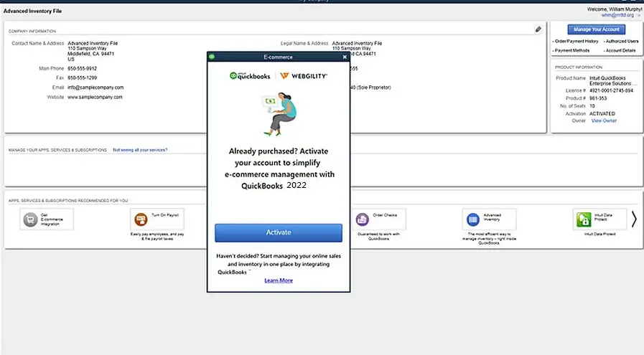
Task: Open the Order/Payment History link
Action: point(577,42)
